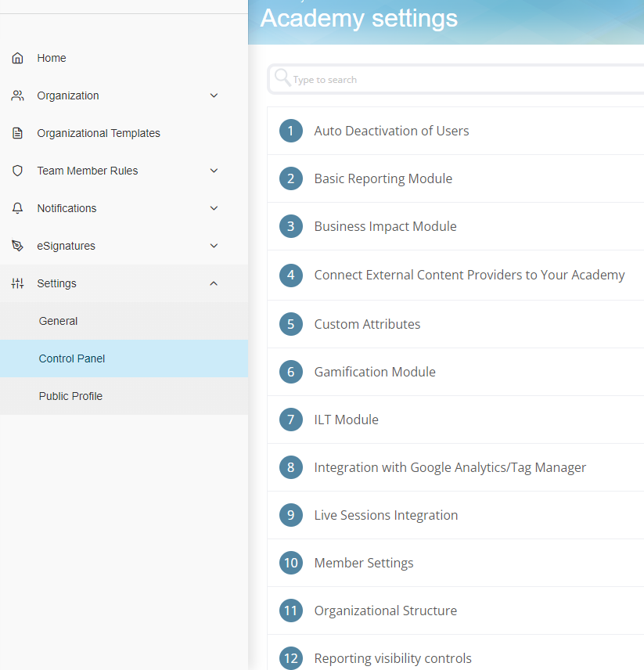Click the Organizational Templates document icon

(x=17, y=133)
